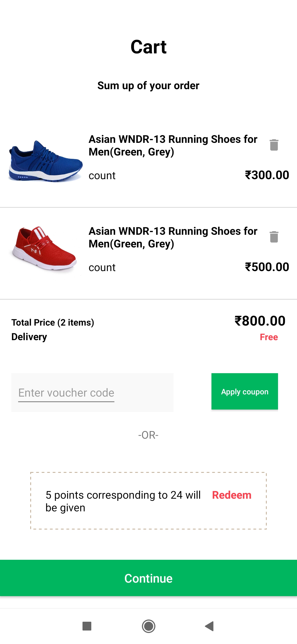Open the blue running shoe thumbnail
The height and width of the screenshot is (644, 297).
[x=45, y=162]
